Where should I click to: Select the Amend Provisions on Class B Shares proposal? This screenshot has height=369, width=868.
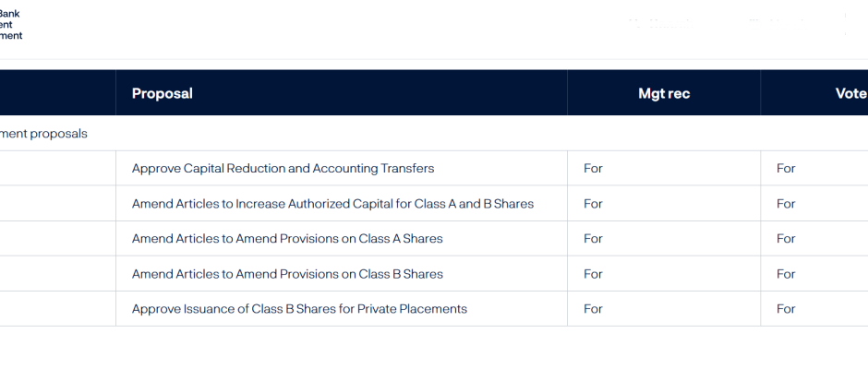tap(287, 274)
